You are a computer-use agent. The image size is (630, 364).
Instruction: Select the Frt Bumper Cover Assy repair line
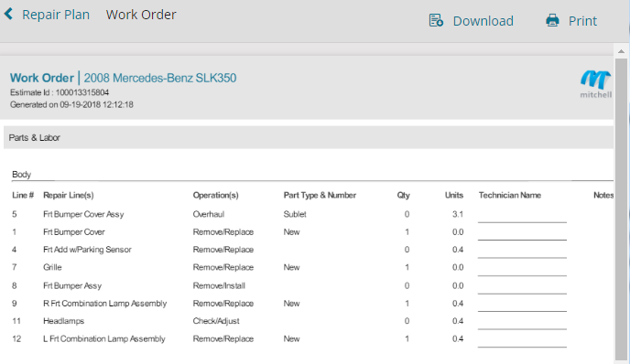click(83, 214)
